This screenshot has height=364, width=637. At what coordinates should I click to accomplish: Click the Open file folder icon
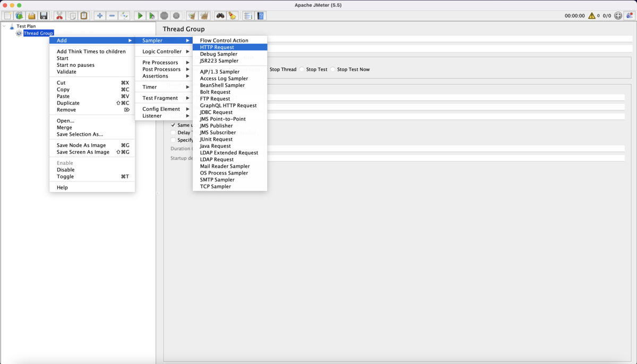click(32, 16)
